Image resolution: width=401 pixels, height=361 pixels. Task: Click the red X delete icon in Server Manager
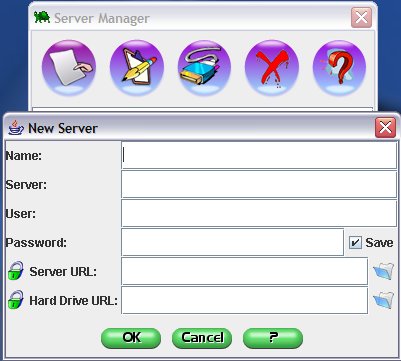pyautogui.click(x=272, y=68)
